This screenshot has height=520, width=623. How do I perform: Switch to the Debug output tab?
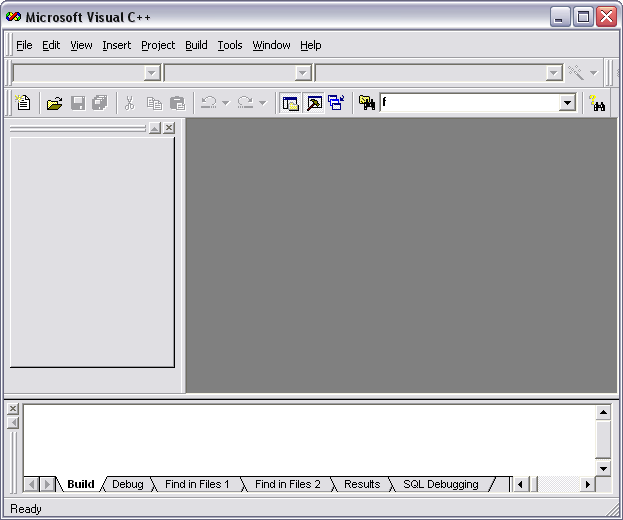128,484
